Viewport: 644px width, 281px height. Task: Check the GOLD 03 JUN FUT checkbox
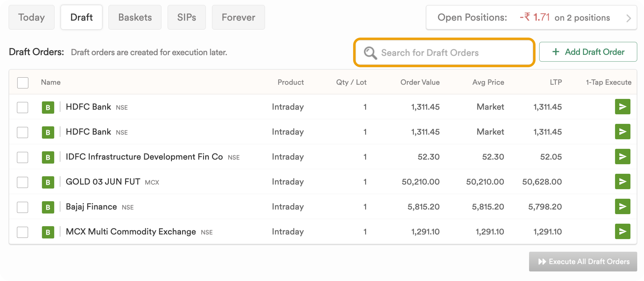[x=22, y=183]
